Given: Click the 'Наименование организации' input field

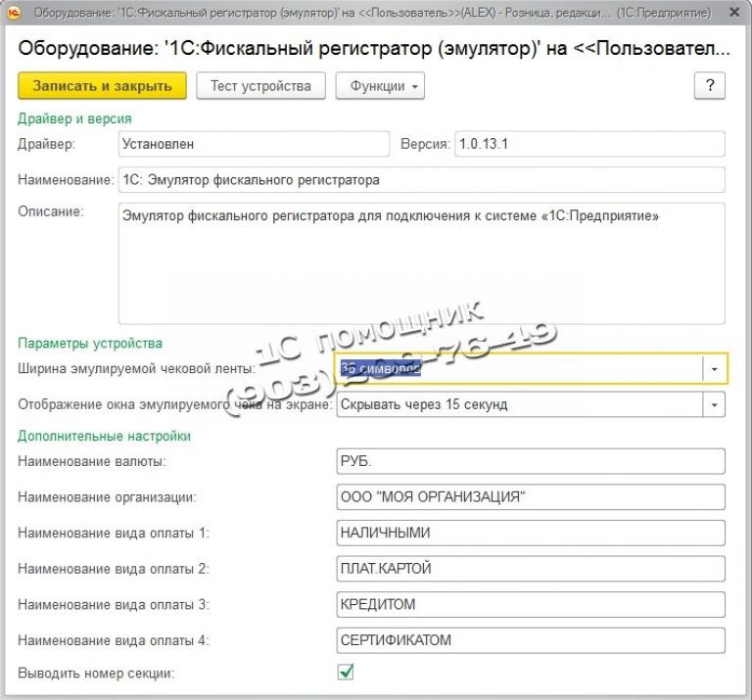Looking at the screenshot, I should coord(529,497).
